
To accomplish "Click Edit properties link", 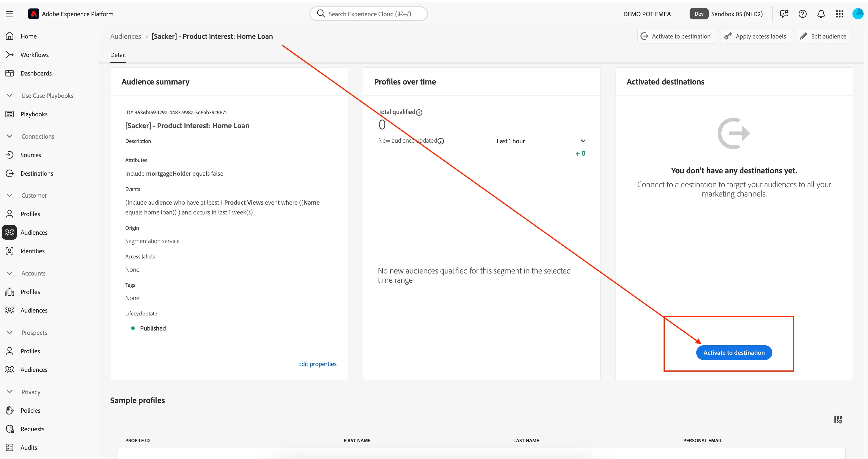I will click(x=317, y=364).
